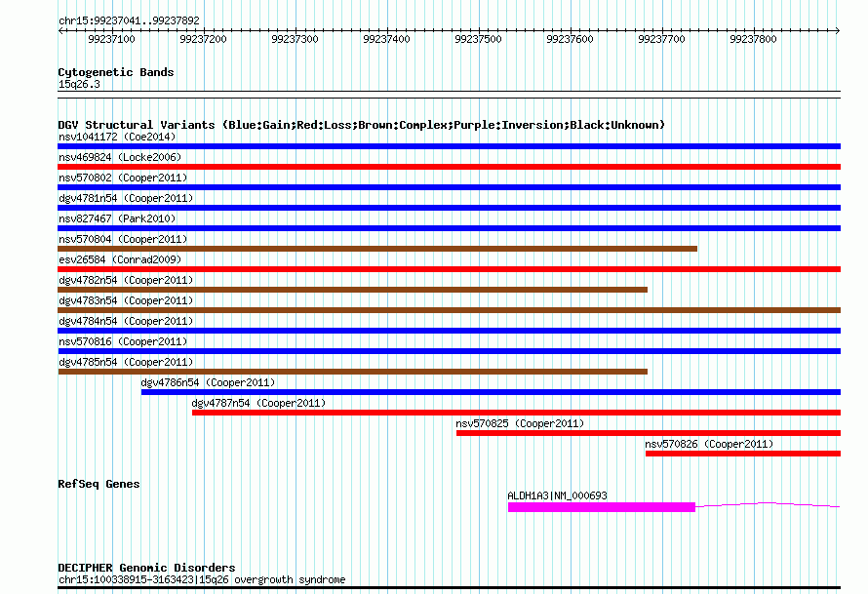Click the magenta ALDH1A3 gene exon bar
Image resolution: width=868 pixels, height=594 pixels.
point(601,507)
